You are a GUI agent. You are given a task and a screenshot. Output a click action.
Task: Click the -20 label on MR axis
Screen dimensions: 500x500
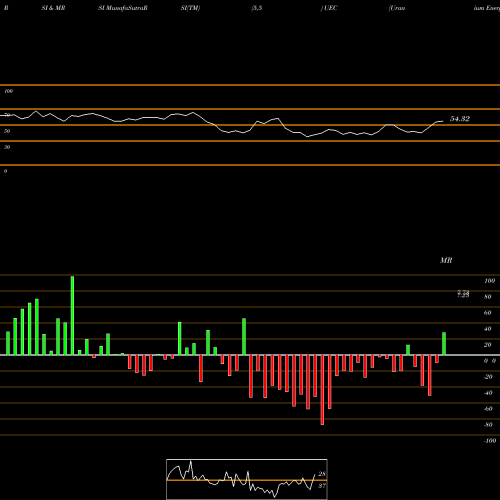pyautogui.click(x=488, y=377)
